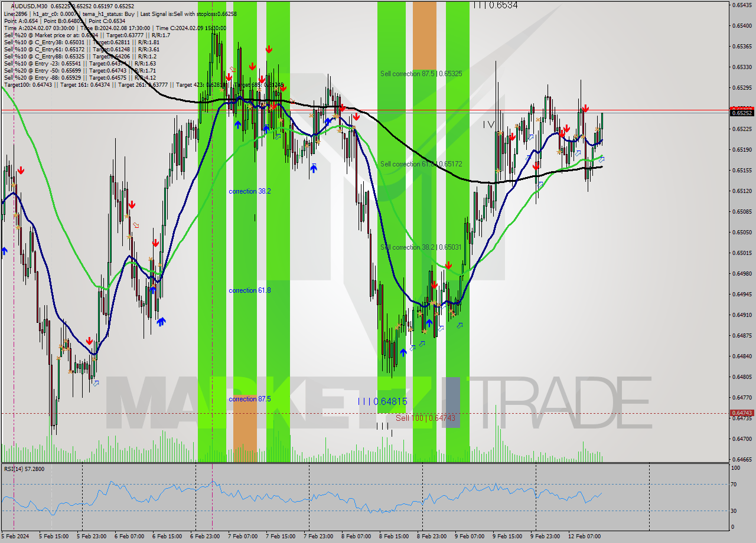756x543 pixels.
Task: Click the 0.65435 price axis label
Action: pos(742,5)
